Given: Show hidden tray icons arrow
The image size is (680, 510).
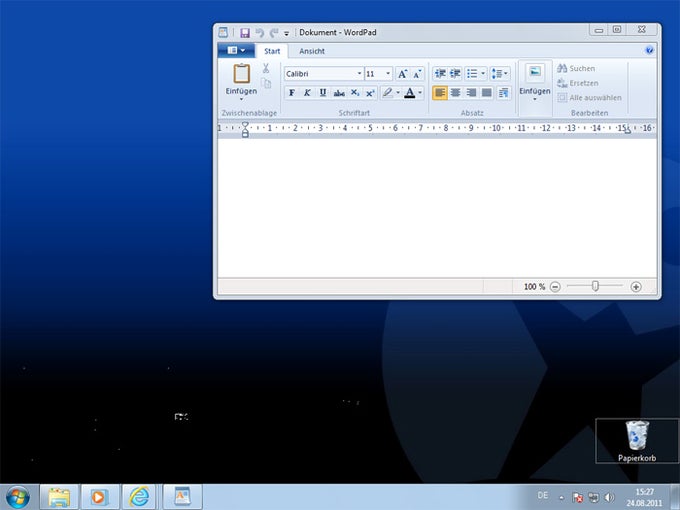Looking at the screenshot, I should pyautogui.click(x=562, y=498).
